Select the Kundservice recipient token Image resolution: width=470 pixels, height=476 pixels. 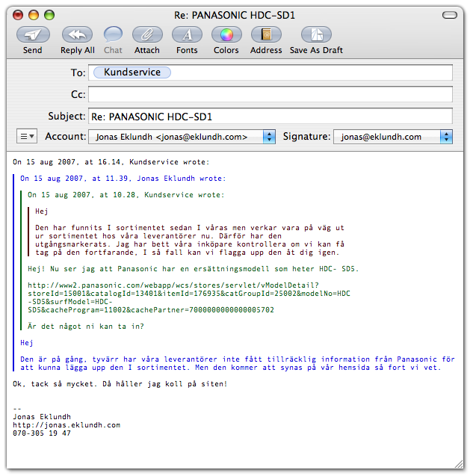tap(131, 72)
